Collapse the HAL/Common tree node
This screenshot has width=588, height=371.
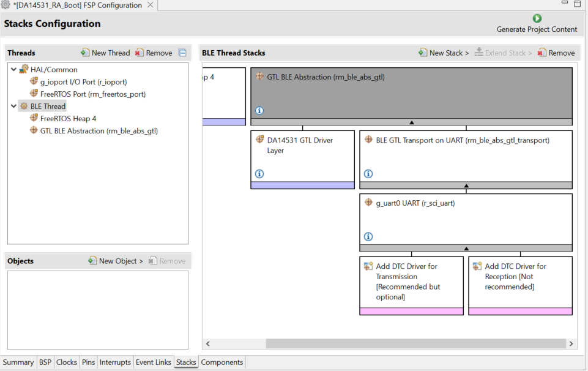tap(13, 69)
